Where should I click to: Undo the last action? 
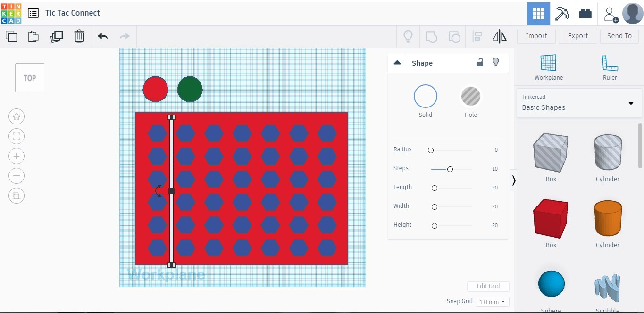pyautogui.click(x=102, y=36)
